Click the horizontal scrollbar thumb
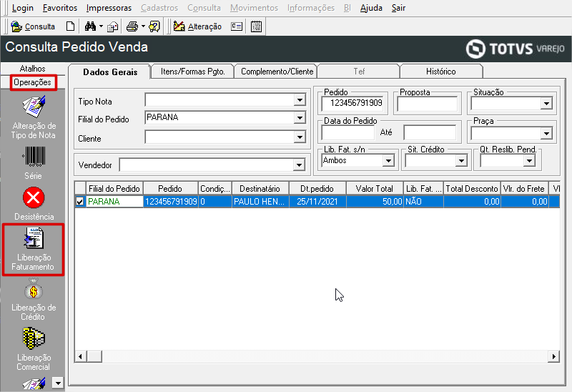572x392 pixels. coord(94,356)
